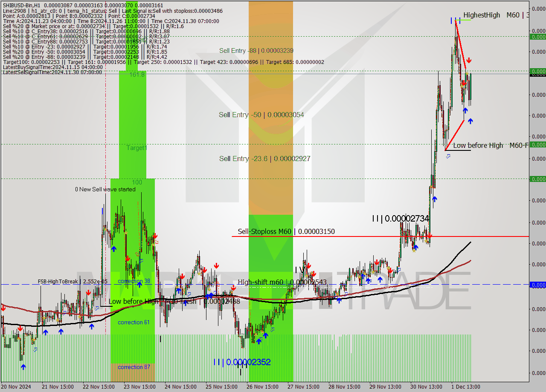Click the 'Target1' label on green zone

(136, 147)
